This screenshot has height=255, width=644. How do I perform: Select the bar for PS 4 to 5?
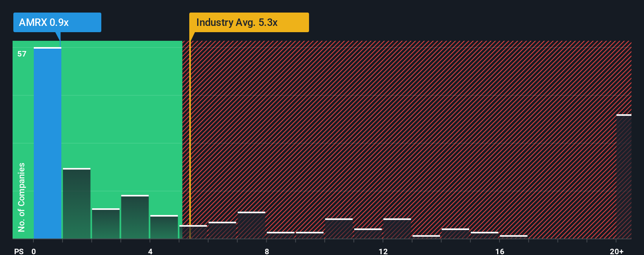[x=164, y=227]
